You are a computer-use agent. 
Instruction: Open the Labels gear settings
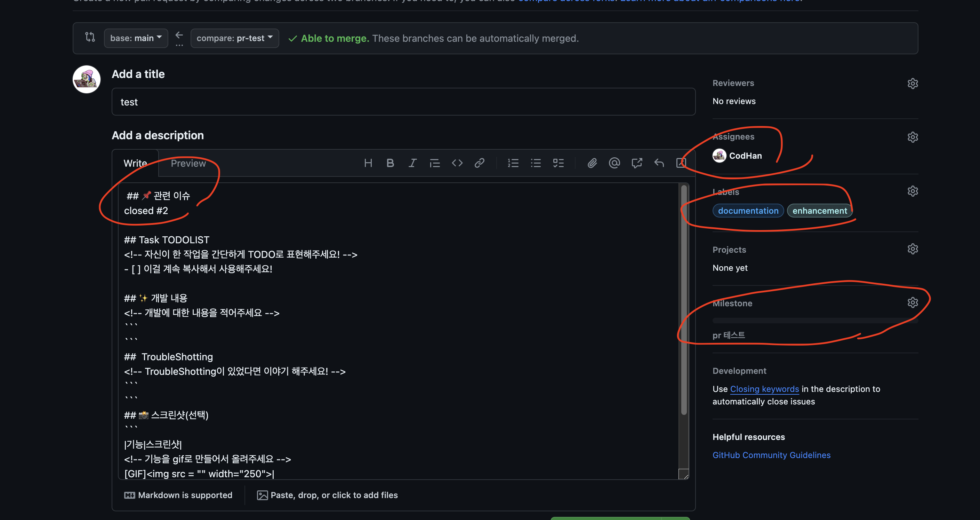tap(912, 191)
